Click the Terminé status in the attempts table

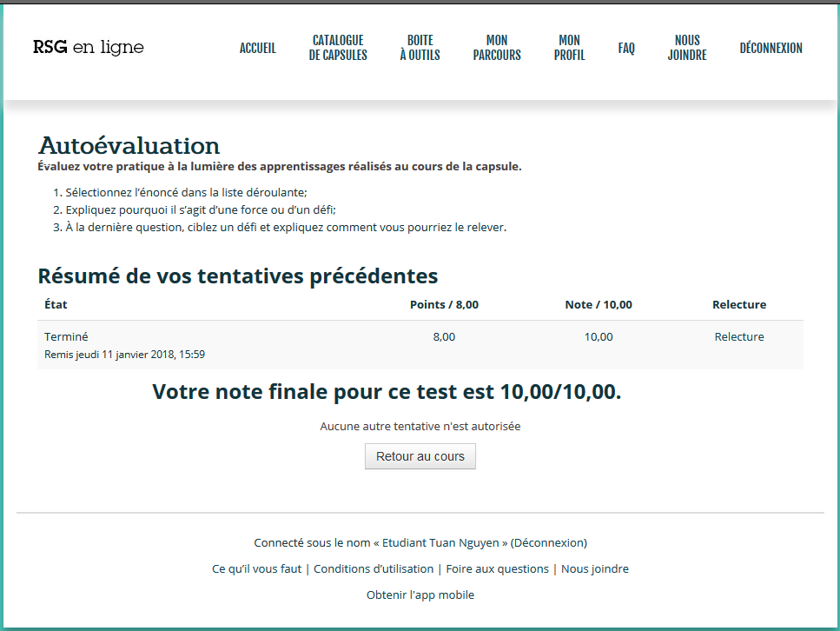tap(66, 337)
